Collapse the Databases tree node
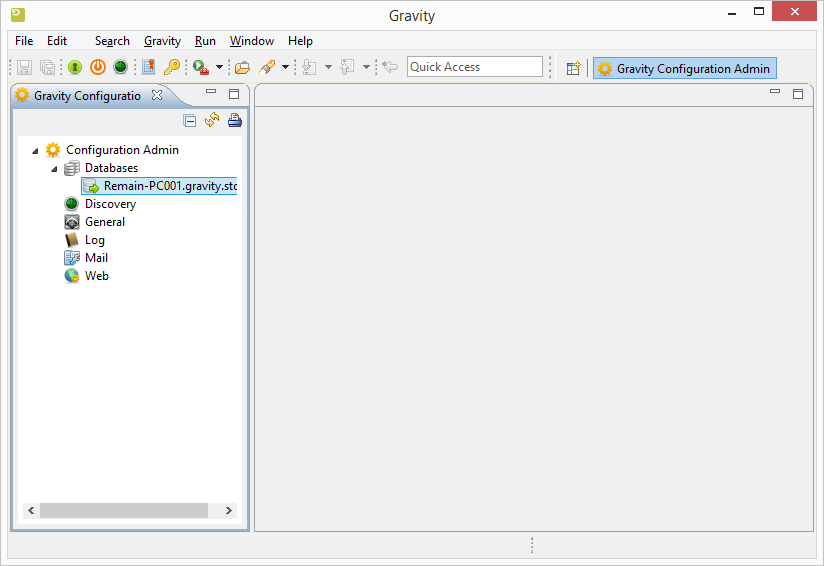824x566 pixels. click(54, 169)
